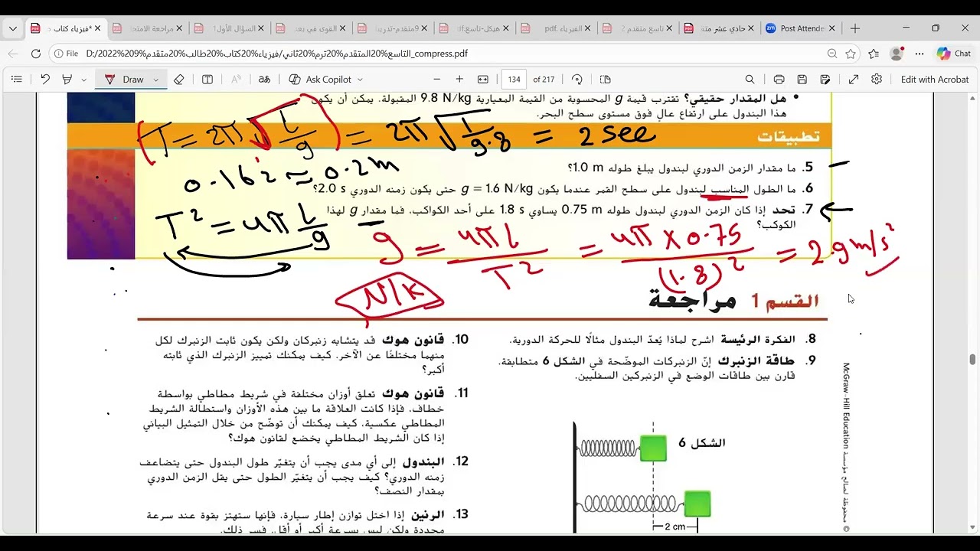Click question 8 الفكرة الرئيسة heading
The height and width of the screenshot is (551, 980).
pyautogui.click(x=758, y=339)
